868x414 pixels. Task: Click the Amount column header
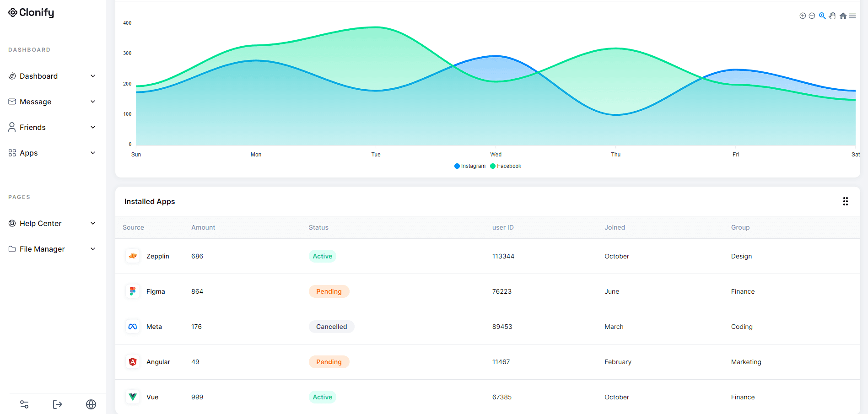click(203, 227)
